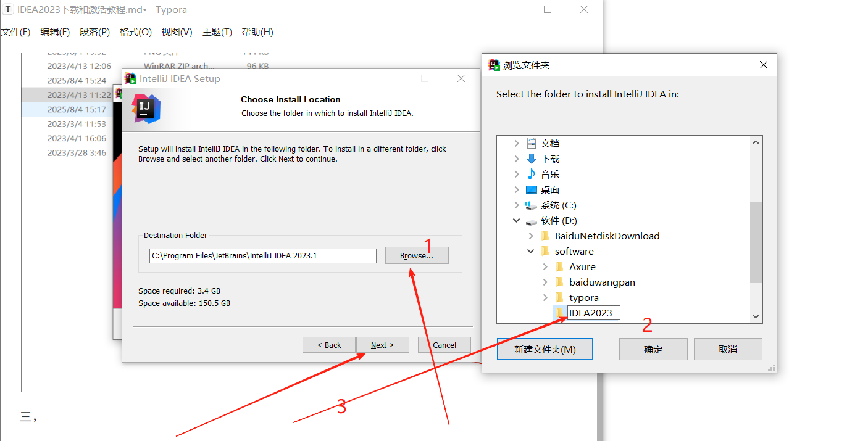The height and width of the screenshot is (441, 868).
Task: Select the 系统 (C:) drive icon
Action: pyautogui.click(x=532, y=205)
